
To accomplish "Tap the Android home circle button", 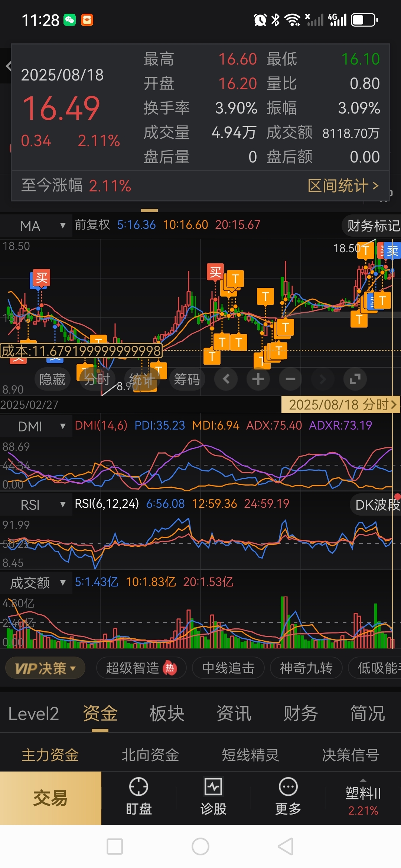I will (200, 846).
